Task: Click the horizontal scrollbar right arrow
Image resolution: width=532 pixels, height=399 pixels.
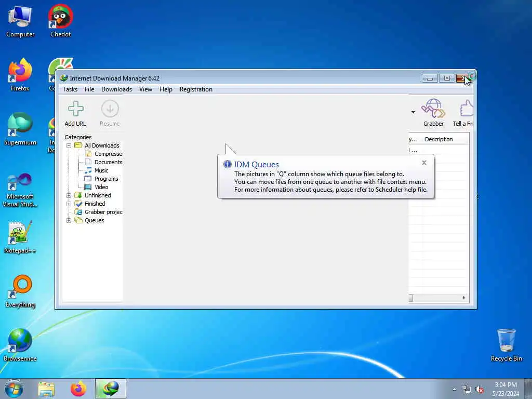Action: tap(464, 298)
